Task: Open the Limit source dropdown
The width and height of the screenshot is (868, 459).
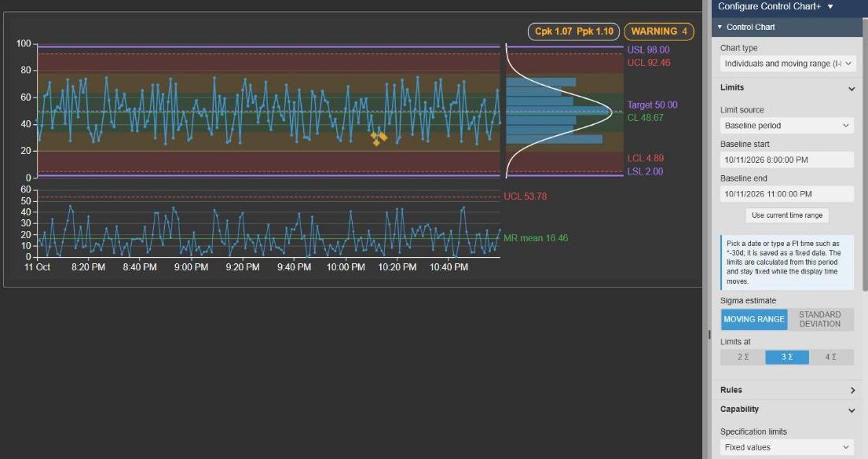Action: point(786,126)
